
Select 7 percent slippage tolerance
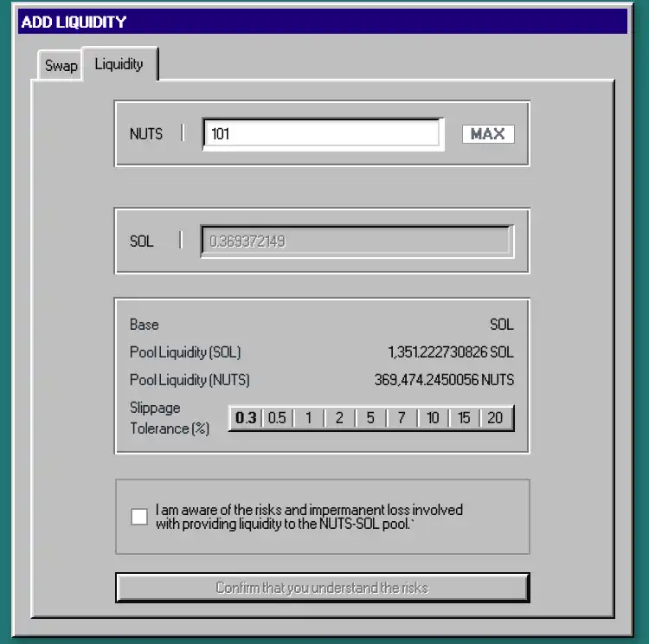click(x=402, y=418)
